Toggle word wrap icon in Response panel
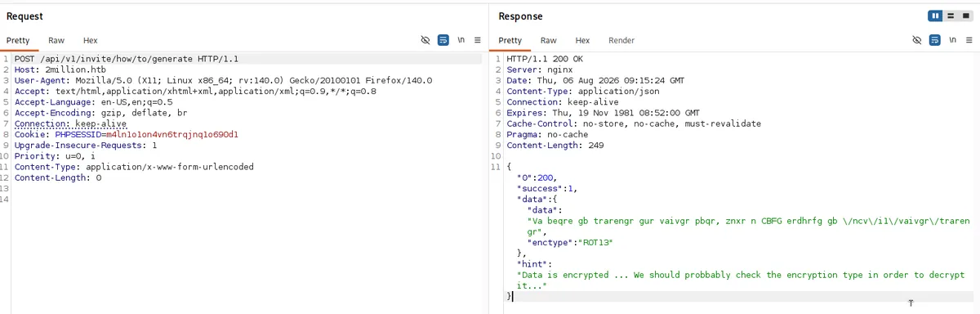Screen dimensions: 980x314 pos(934,40)
